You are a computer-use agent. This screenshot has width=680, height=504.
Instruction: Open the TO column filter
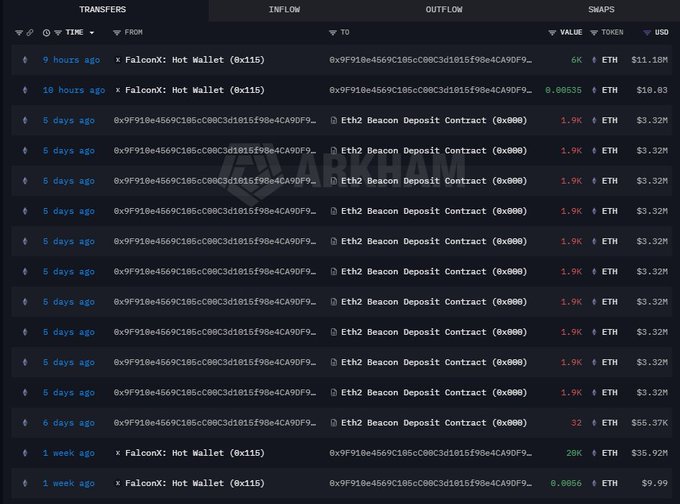(333, 33)
